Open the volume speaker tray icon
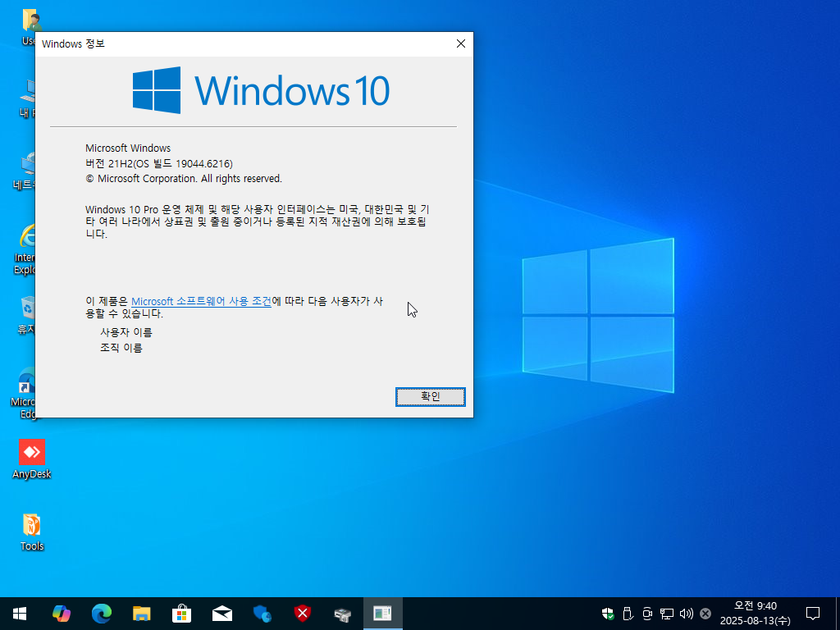Viewport: 840px width, 630px height. coord(687,614)
